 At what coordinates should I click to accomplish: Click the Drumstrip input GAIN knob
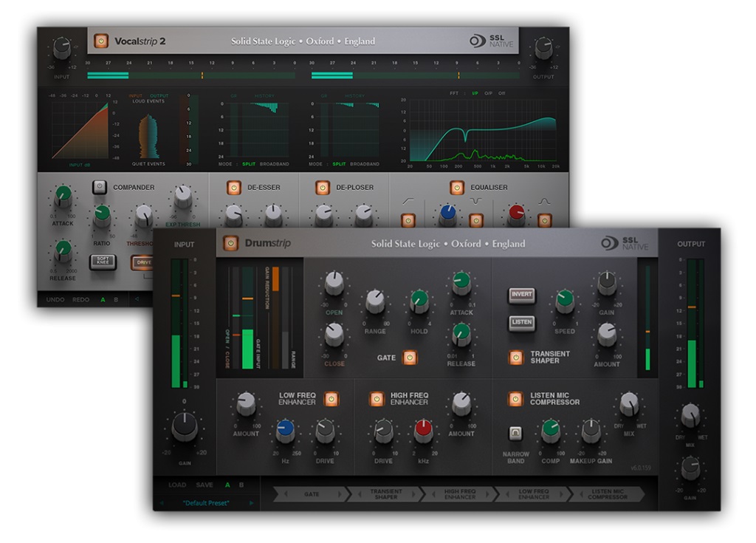[x=185, y=427]
